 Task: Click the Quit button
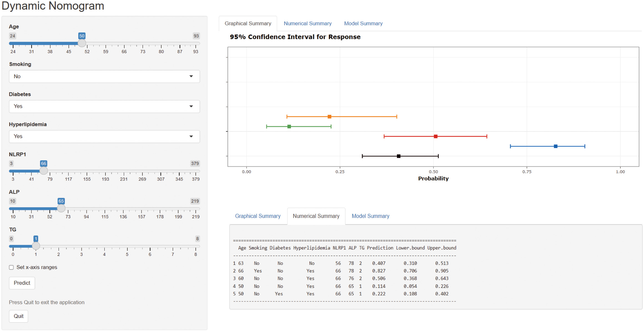click(19, 316)
